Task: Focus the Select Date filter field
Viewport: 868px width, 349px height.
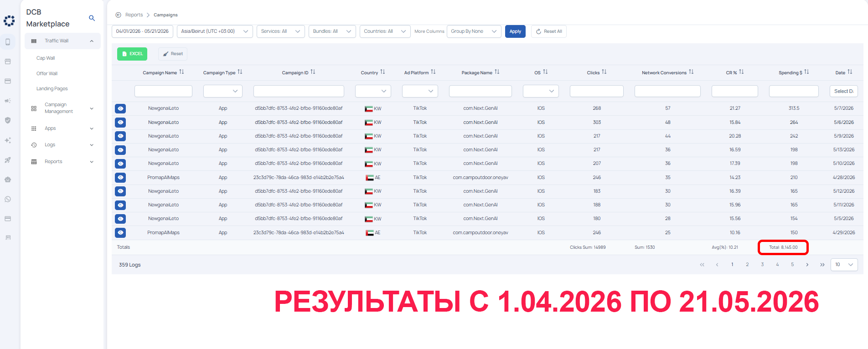Action: [x=844, y=91]
